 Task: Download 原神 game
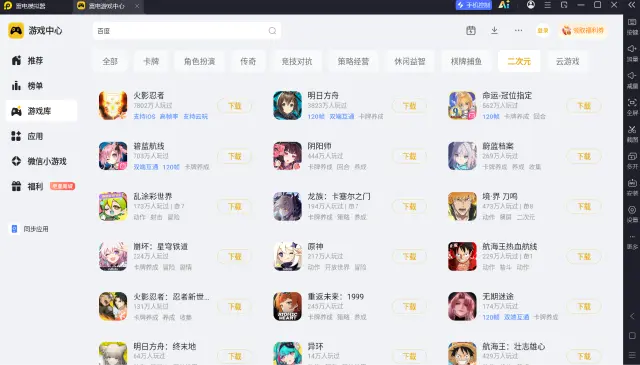[409, 257]
